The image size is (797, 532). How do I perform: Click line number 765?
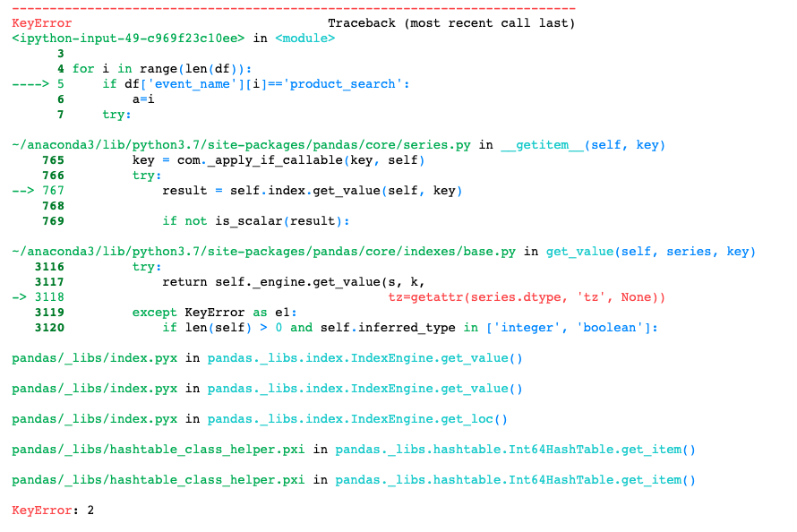coord(53,160)
